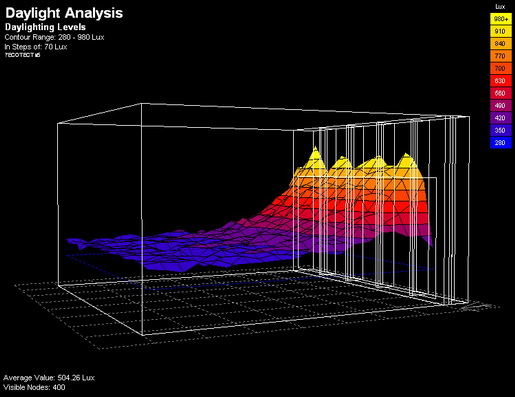This screenshot has height=397, width=515.
Task: Click the Daylighting Levels subtitle
Action: click(x=45, y=27)
